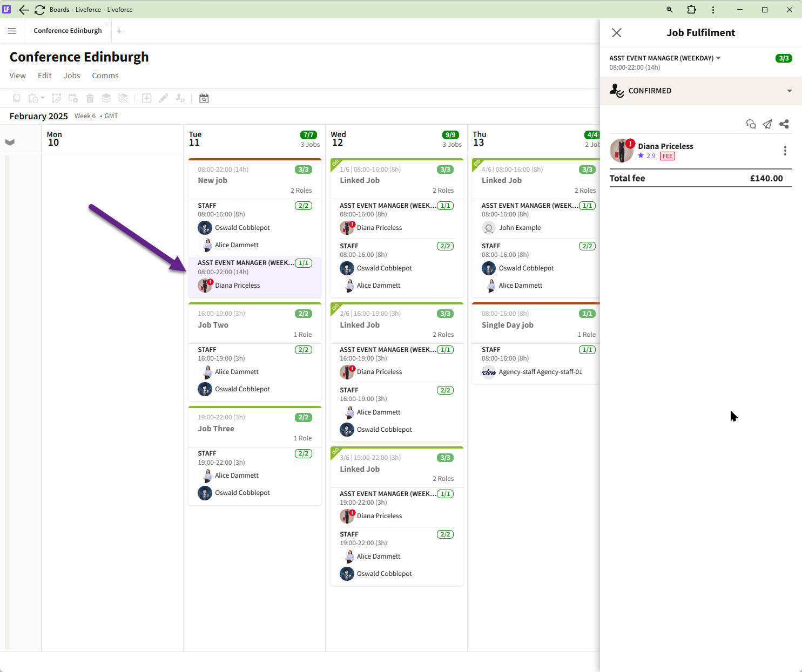The image size is (802, 672).
Task: Open the Jobs menu
Action: point(72,76)
